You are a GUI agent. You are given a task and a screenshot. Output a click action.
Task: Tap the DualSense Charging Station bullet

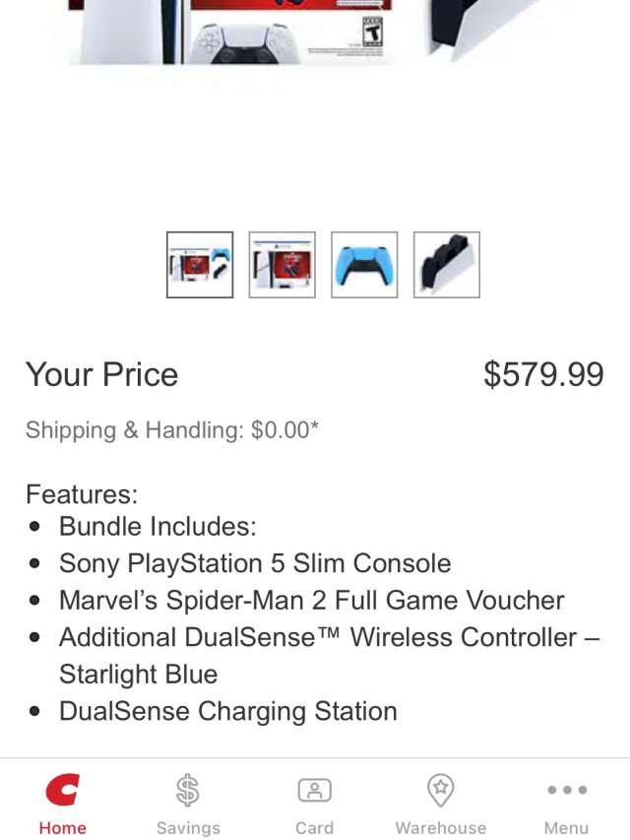click(x=228, y=711)
